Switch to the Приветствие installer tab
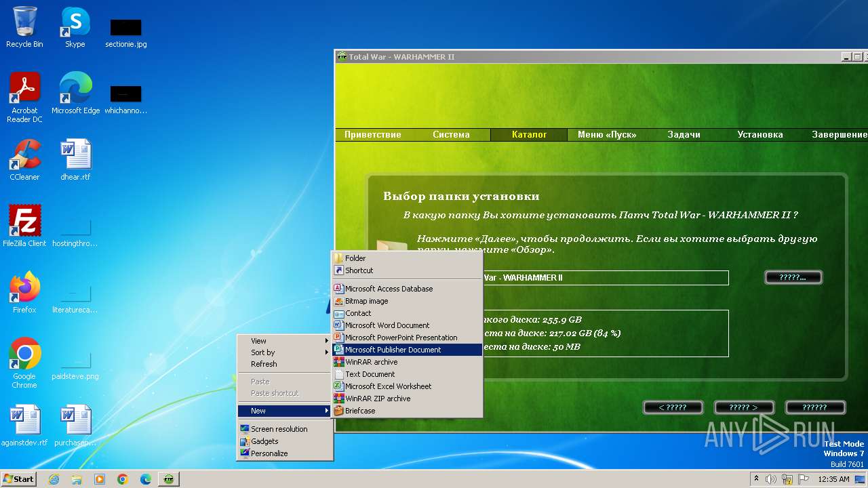868x488 pixels. [372, 135]
